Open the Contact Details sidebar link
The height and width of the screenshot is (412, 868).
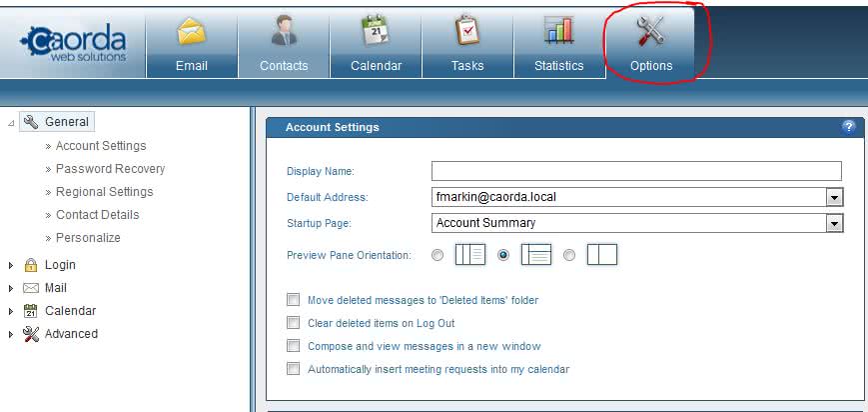tap(98, 215)
